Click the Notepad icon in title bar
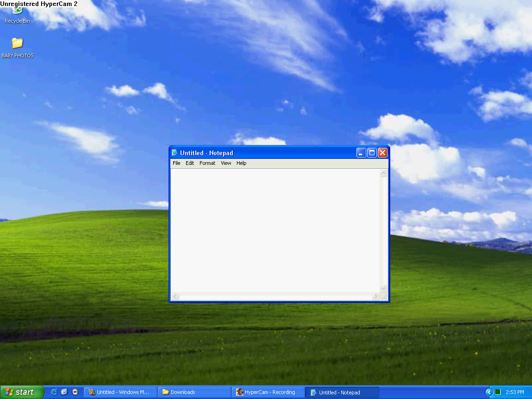Image resolution: width=532 pixels, height=399 pixels. [x=175, y=153]
